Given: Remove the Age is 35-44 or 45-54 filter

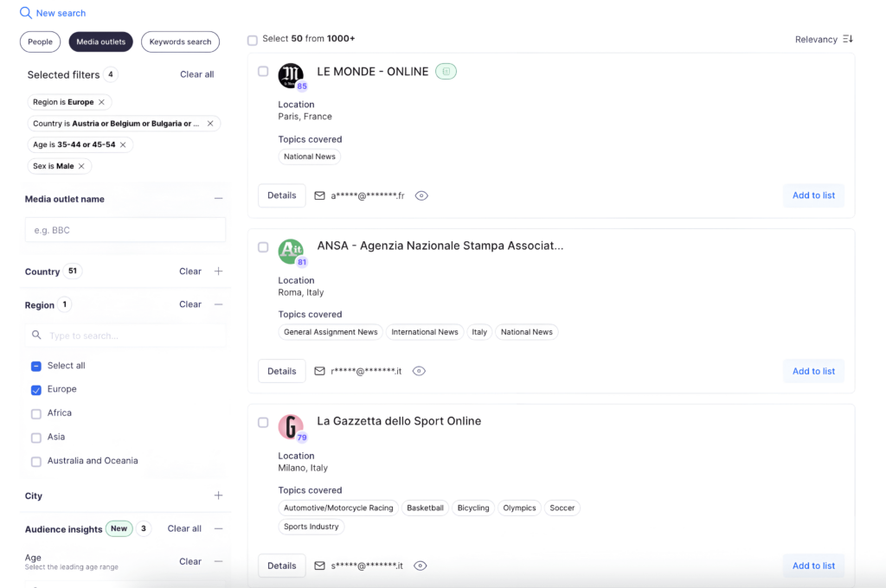Looking at the screenshot, I should (123, 144).
